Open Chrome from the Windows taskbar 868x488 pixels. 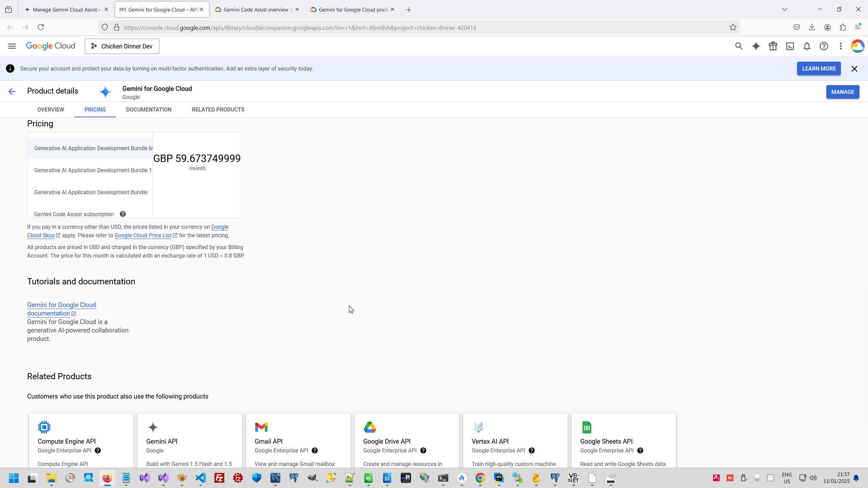[x=480, y=478]
